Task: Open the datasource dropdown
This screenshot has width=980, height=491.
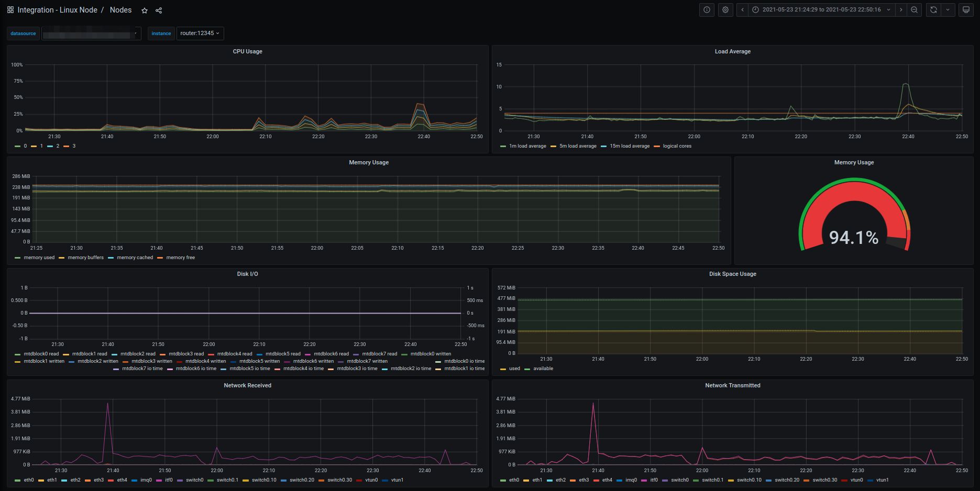Action: (x=91, y=34)
